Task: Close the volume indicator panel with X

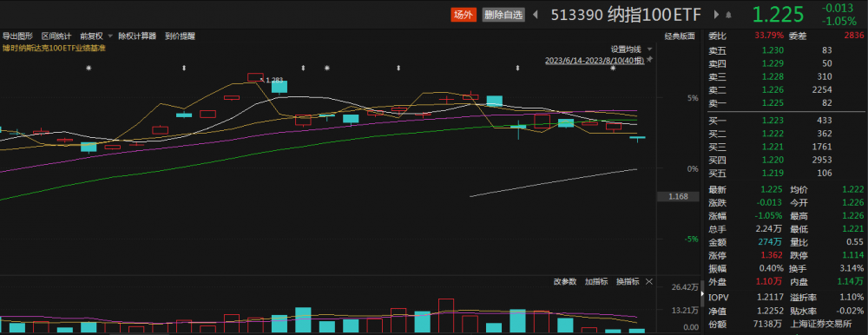Action: coord(648,281)
